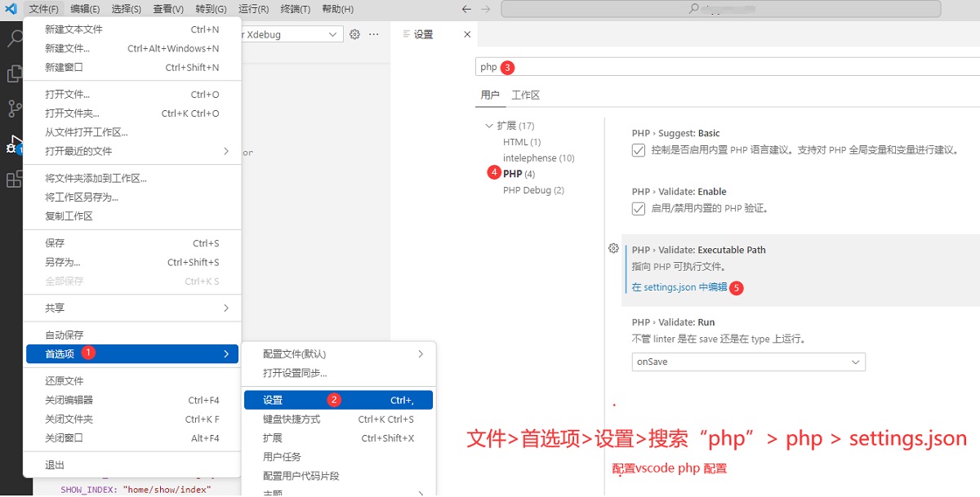
Task: Choose 还原文件 from the file menu
Action: [x=132, y=381]
